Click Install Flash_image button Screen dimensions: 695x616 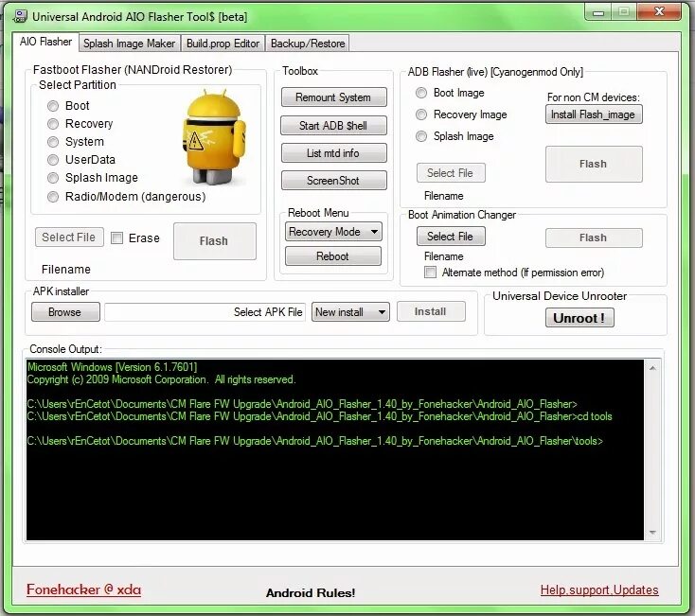pos(594,114)
